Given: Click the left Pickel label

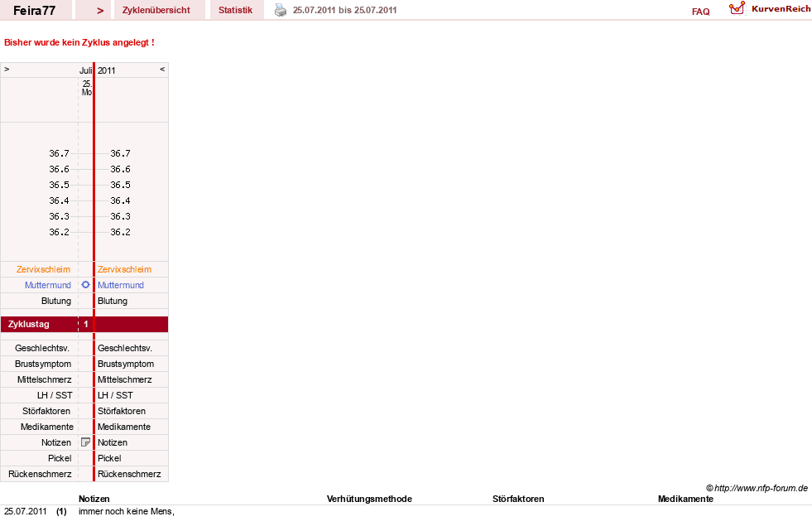Looking at the screenshot, I should click(x=60, y=458).
